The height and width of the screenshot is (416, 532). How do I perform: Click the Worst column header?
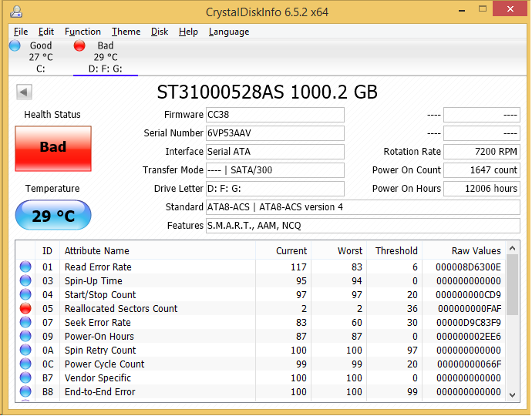(339, 250)
